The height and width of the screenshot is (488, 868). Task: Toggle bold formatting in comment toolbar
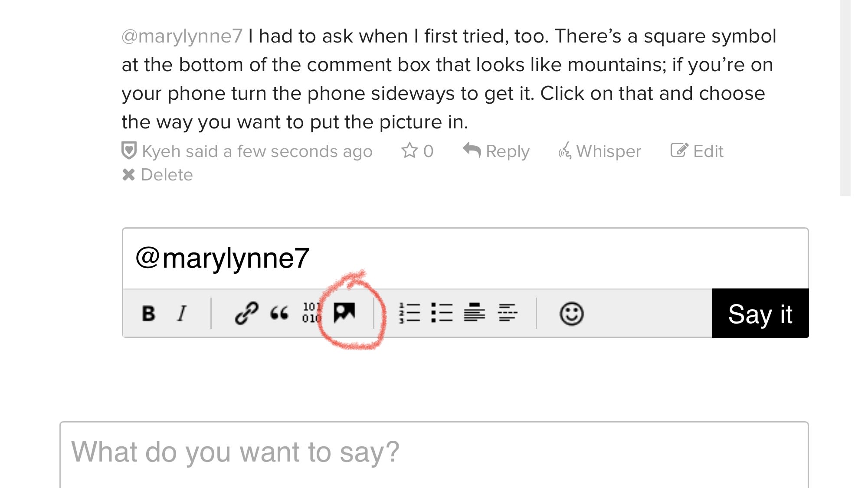click(x=148, y=313)
